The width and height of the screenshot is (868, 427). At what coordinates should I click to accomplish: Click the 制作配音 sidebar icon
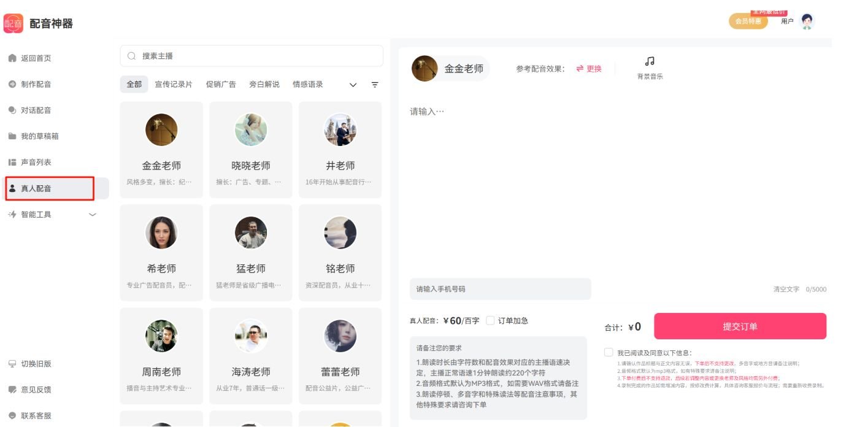tap(12, 84)
